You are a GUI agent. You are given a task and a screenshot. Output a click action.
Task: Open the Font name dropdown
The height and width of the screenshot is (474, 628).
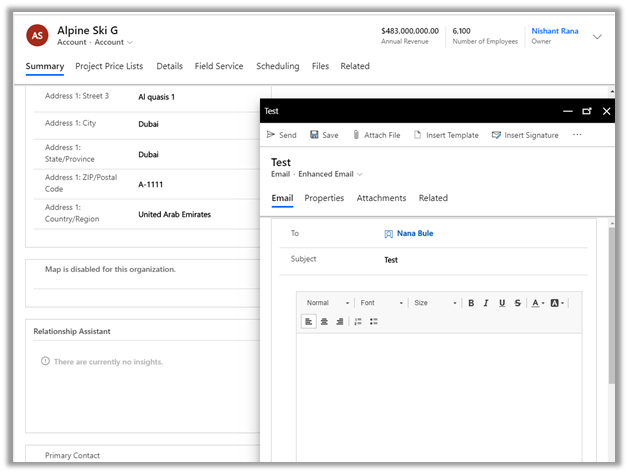point(381,303)
